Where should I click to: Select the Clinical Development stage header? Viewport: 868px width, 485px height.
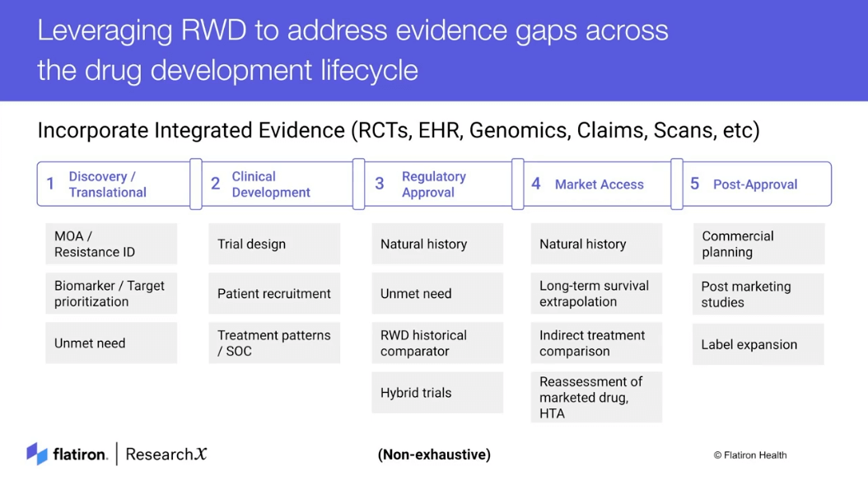coord(277,184)
